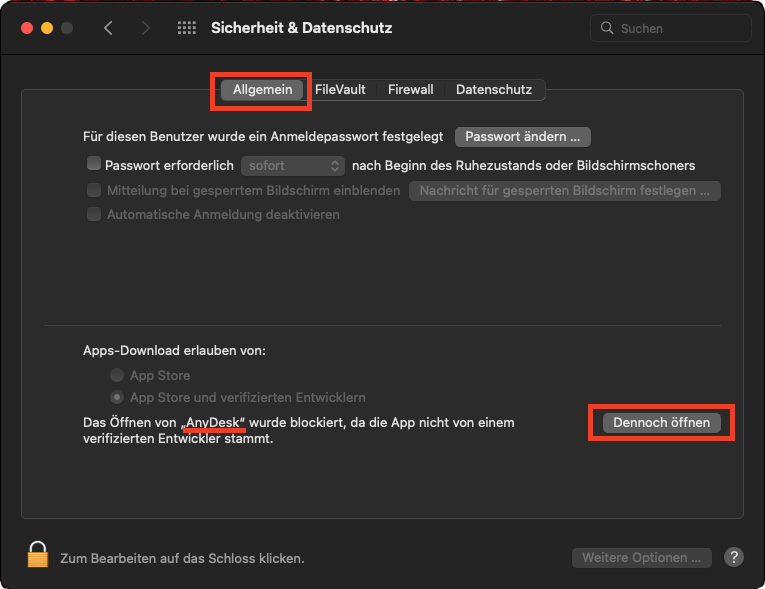
Task: Click the Apps-Download erlauben von label
Action: 174,350
